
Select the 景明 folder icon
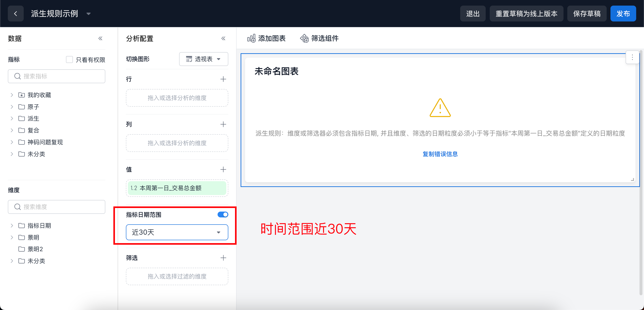[21, 237]
